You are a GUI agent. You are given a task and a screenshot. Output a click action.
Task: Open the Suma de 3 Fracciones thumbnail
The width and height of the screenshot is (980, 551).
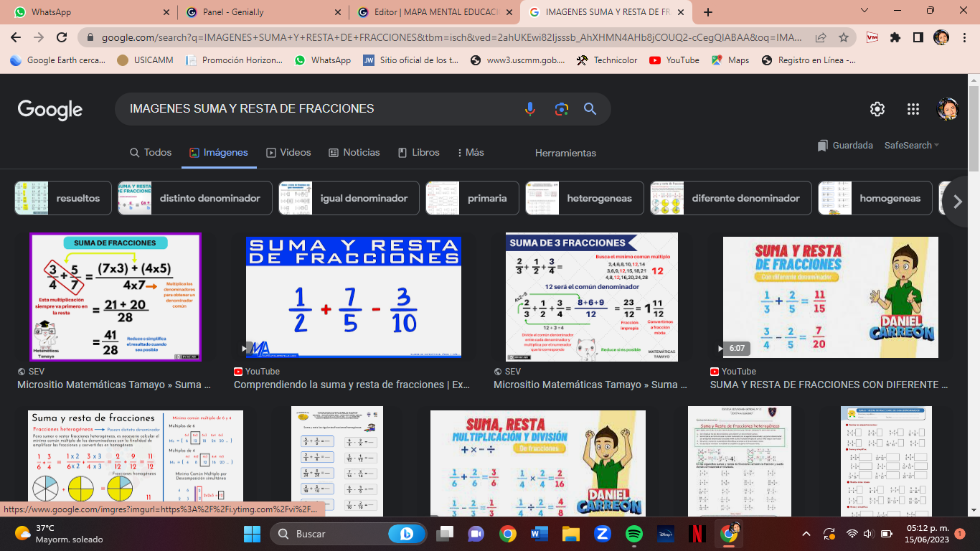[x=591, y=297]
